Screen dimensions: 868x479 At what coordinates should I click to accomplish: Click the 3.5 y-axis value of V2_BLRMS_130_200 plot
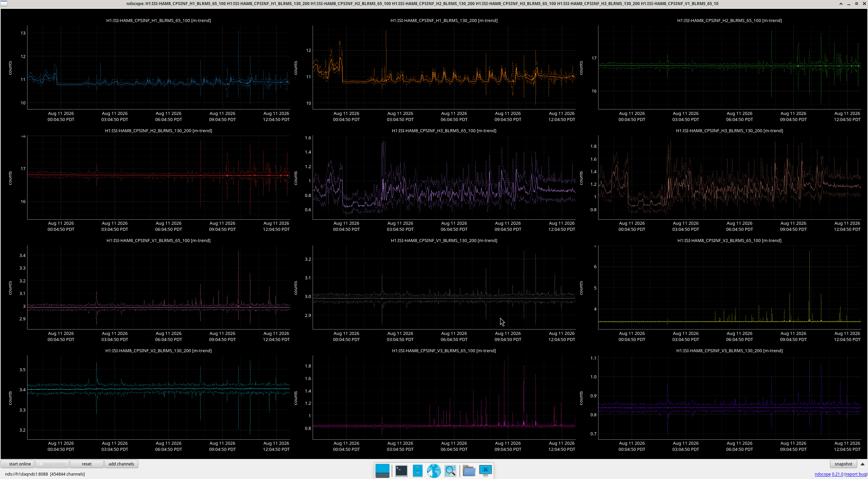tap(22, 370)
